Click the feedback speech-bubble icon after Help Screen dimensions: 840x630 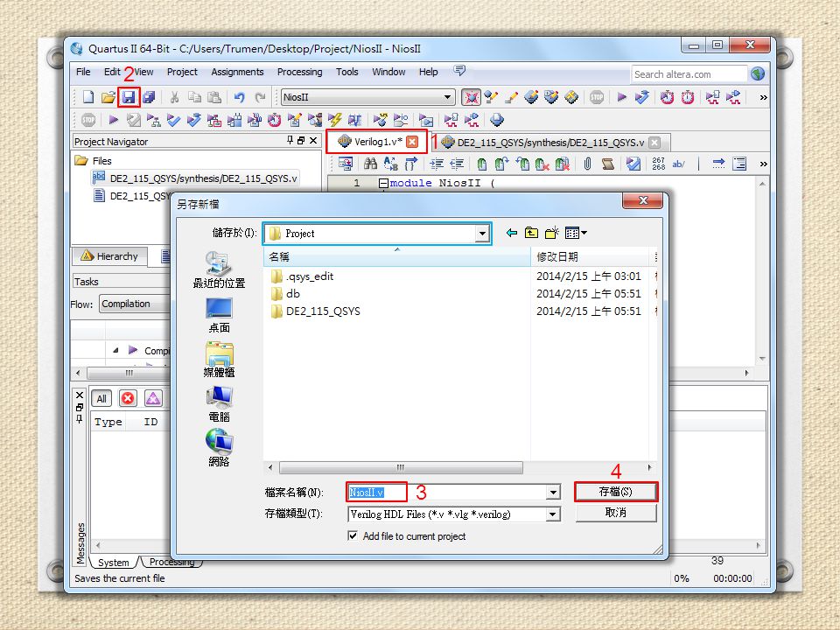(x=459, y=71)
